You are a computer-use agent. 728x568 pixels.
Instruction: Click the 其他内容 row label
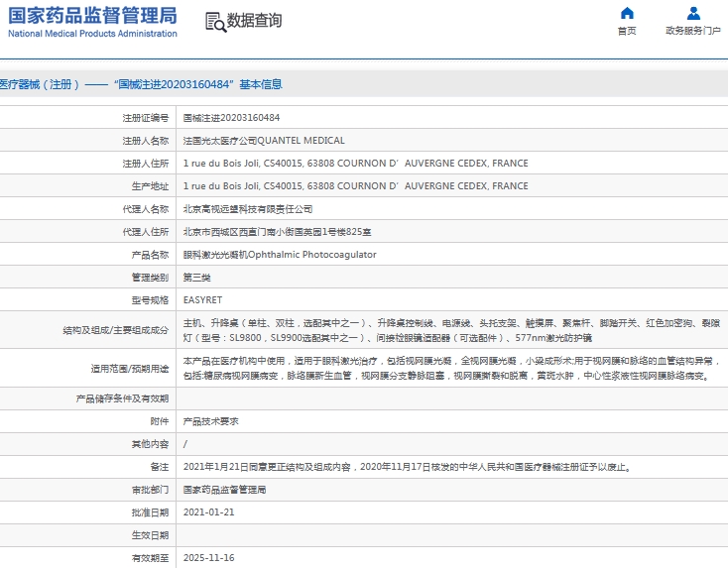click(150, 444)
